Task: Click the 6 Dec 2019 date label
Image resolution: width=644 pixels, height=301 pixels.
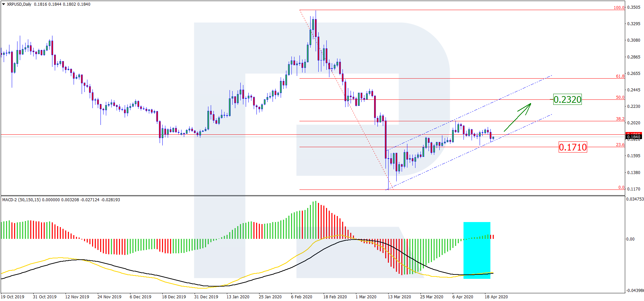Action: [140, 297]
